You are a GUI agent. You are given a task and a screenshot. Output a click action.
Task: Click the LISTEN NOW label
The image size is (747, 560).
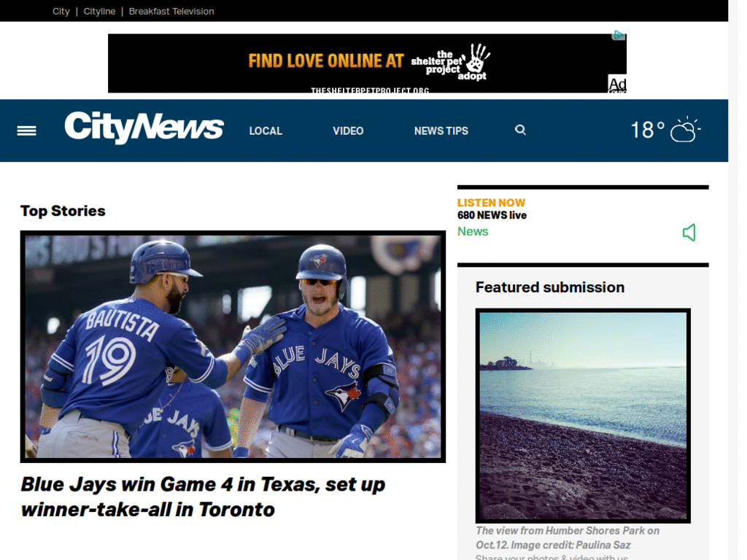point(491,203)
